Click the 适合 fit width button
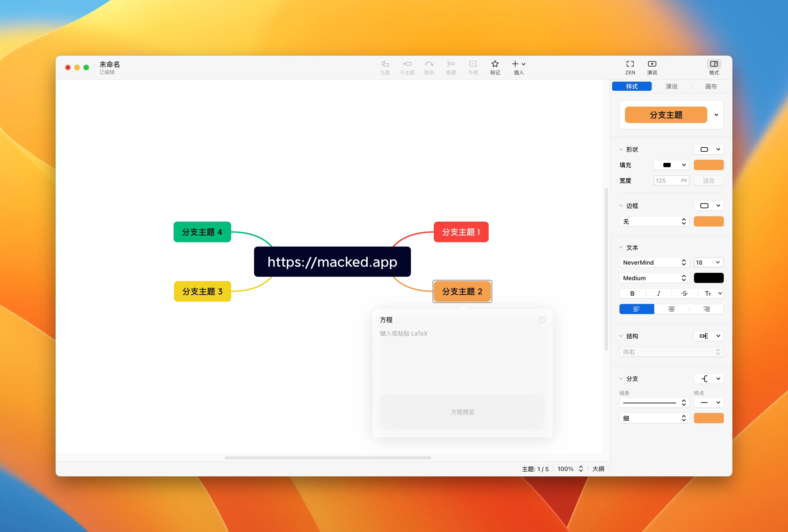The width and height of the screenshot is (788, 532). click(709, 181)
